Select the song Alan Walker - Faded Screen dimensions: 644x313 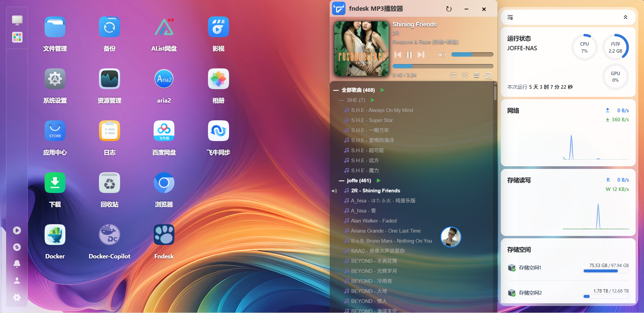(x=374, y=221)
